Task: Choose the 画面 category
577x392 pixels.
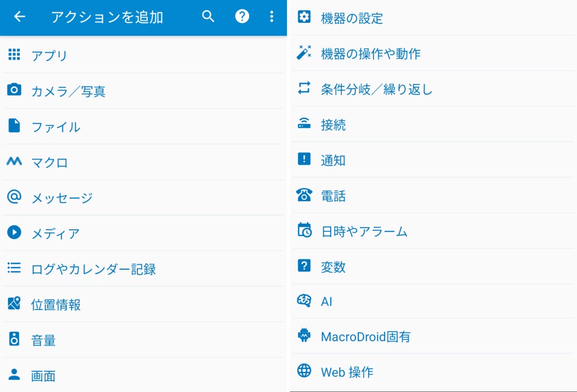Action: (43, 375)
